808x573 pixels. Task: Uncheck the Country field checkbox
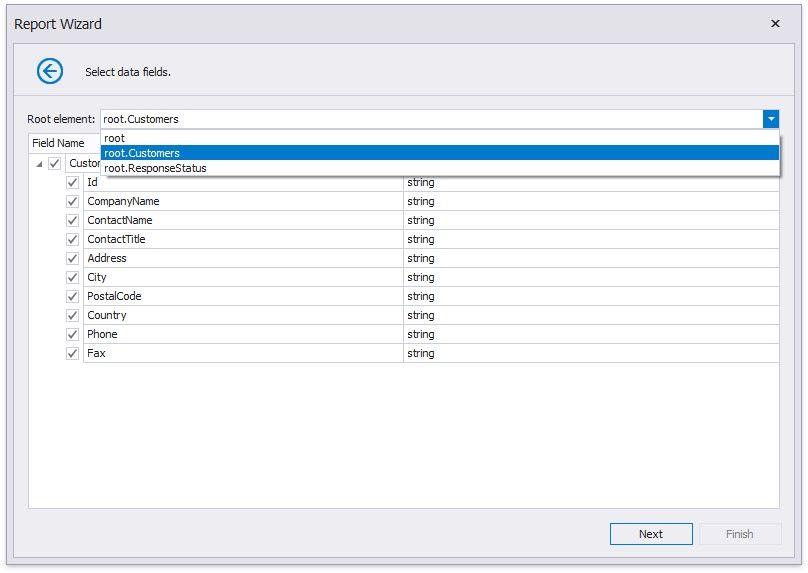(x=72, y=315)
